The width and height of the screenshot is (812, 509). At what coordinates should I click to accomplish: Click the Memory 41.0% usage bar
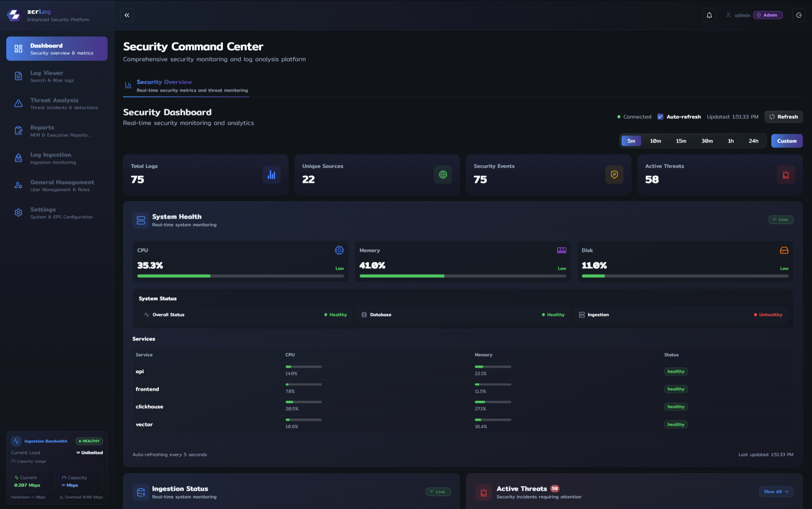(x=463, y=276)
